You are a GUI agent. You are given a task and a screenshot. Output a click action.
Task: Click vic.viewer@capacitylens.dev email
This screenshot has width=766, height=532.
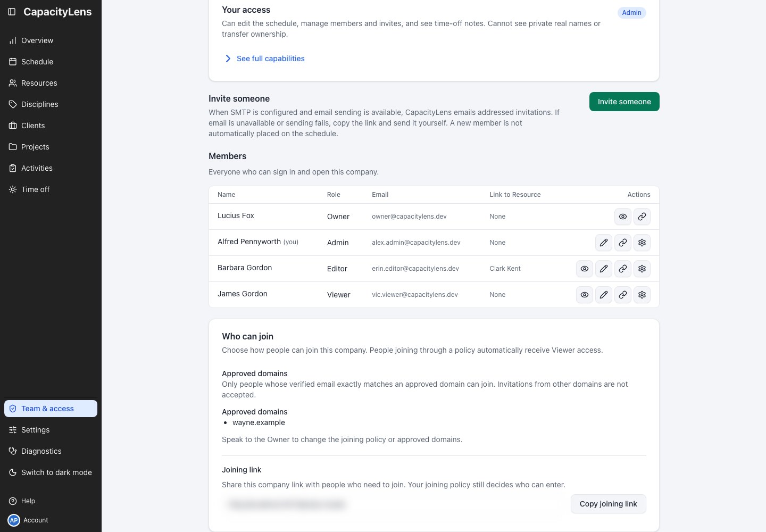415,295
